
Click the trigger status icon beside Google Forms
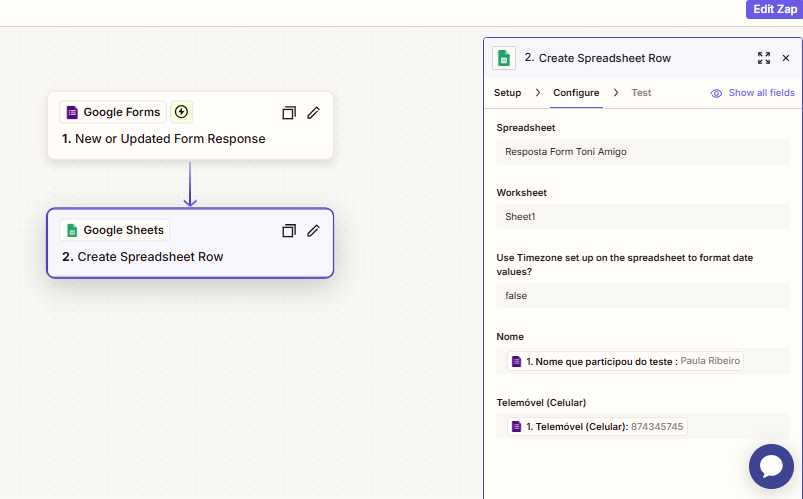(x=181, y=112)
